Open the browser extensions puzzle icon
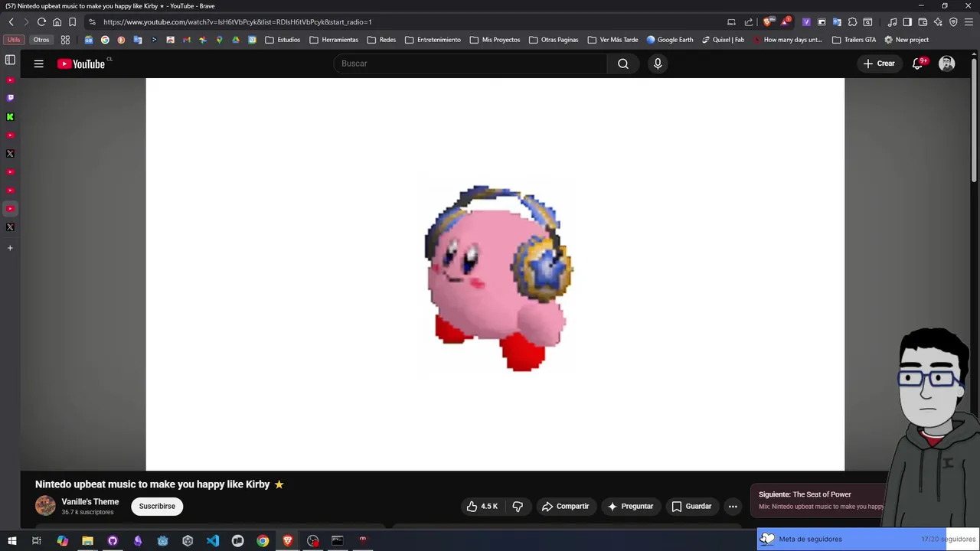980x551 pixels. 852,22
